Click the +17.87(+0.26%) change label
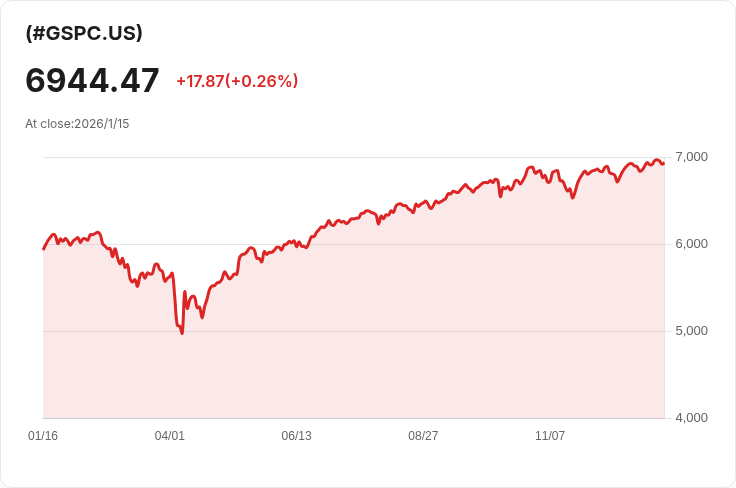Viewport: 736px width, 488px height. click(x=237, y=81)
